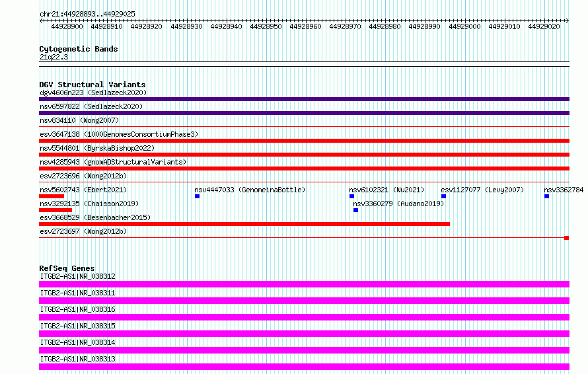Open nsv5544801 (ByrskaBishop2022) variant entry

(97, 148)
